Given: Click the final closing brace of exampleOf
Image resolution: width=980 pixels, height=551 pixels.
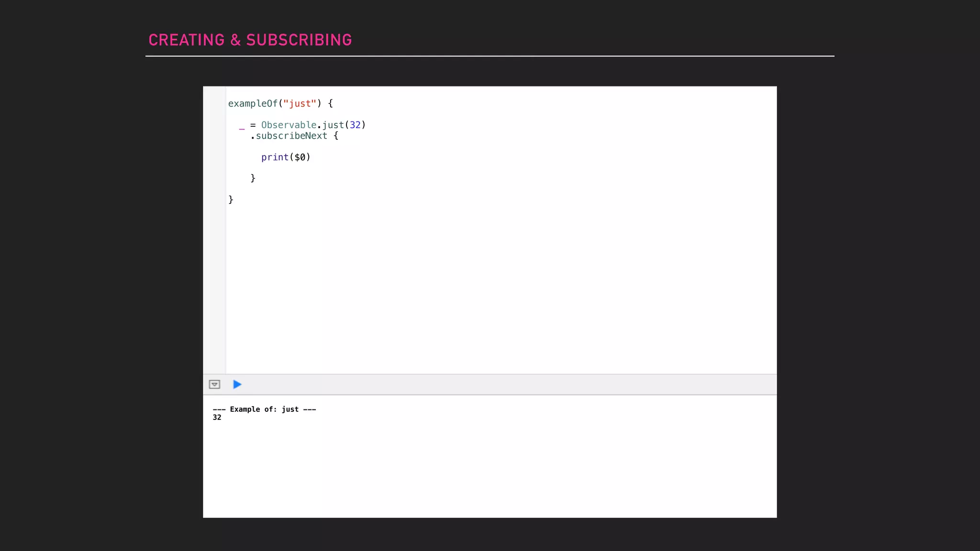Looking at the screenshot, I should coord(231,199).
